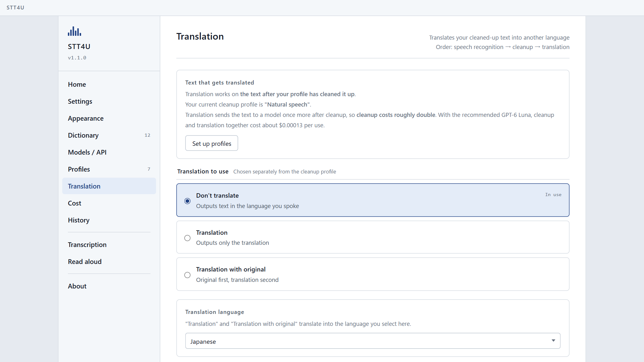This screenshot has width=644, height=362.
Task: Open the Profiles section
Action: [x=109, y=169]
